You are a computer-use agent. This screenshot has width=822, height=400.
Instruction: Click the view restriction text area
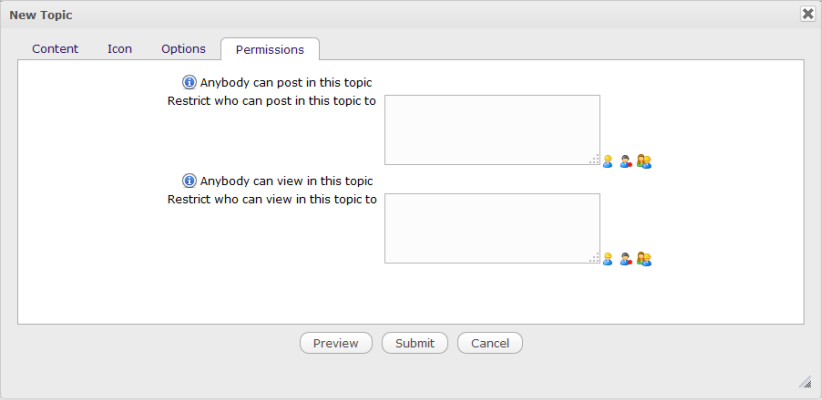coord(492,227)
